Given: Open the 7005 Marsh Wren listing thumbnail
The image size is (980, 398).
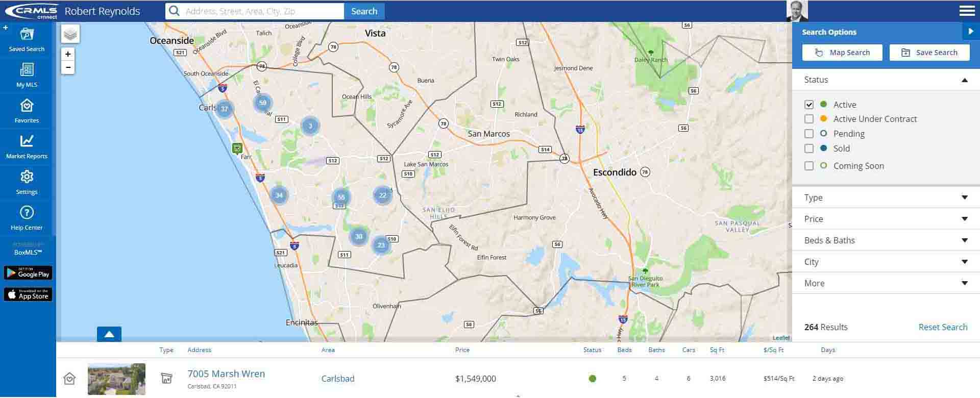Looking at the screenshot, I should [116, 379].
